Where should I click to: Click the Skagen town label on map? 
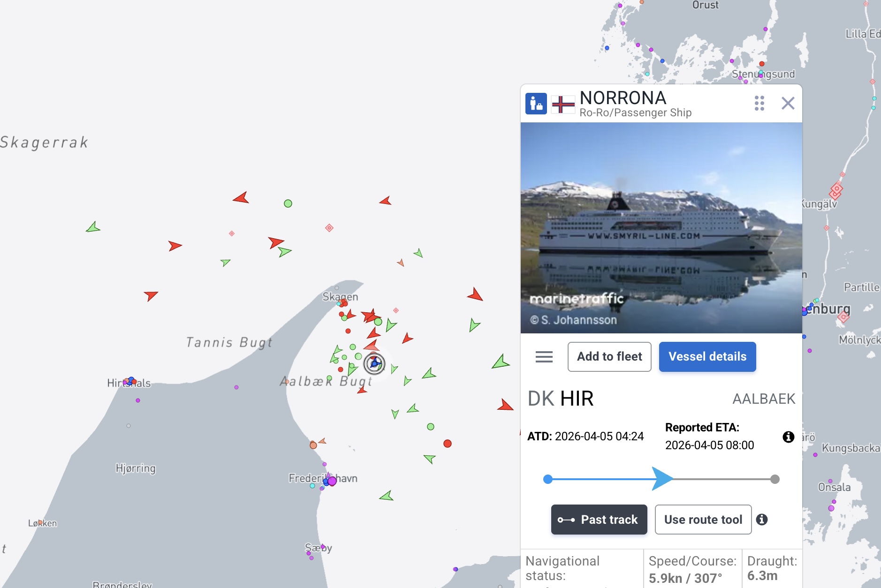click(340, 297)
